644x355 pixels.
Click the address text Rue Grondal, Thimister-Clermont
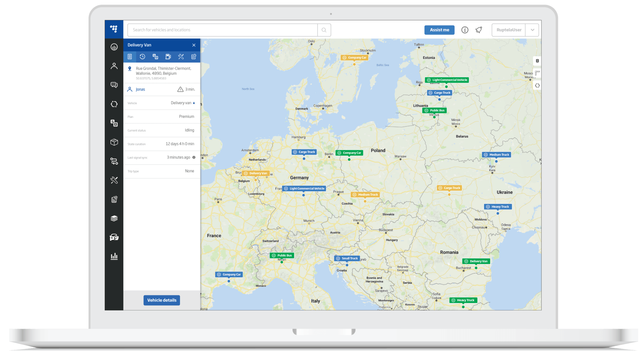[163, 68]
